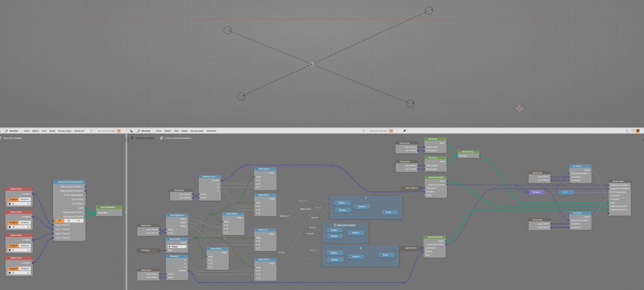Viewport: 644px width, 290px height.
Task: Click Line to Line Intersection breadcrumb
Action: pos(178,138)
